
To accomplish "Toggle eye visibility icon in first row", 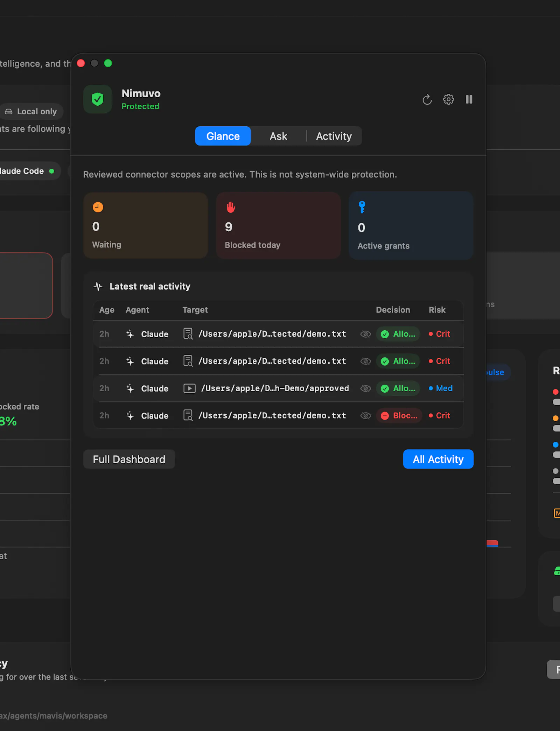I will click(x=365, y=334).
